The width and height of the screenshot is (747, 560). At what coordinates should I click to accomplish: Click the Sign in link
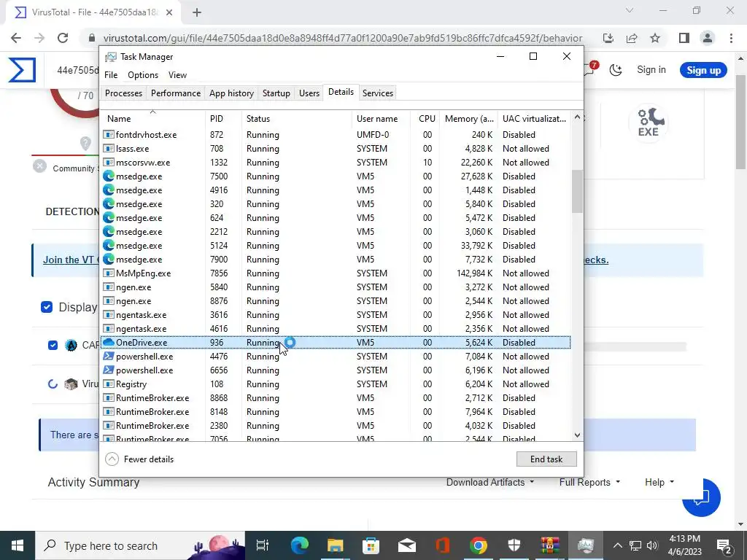coord(651,70)
